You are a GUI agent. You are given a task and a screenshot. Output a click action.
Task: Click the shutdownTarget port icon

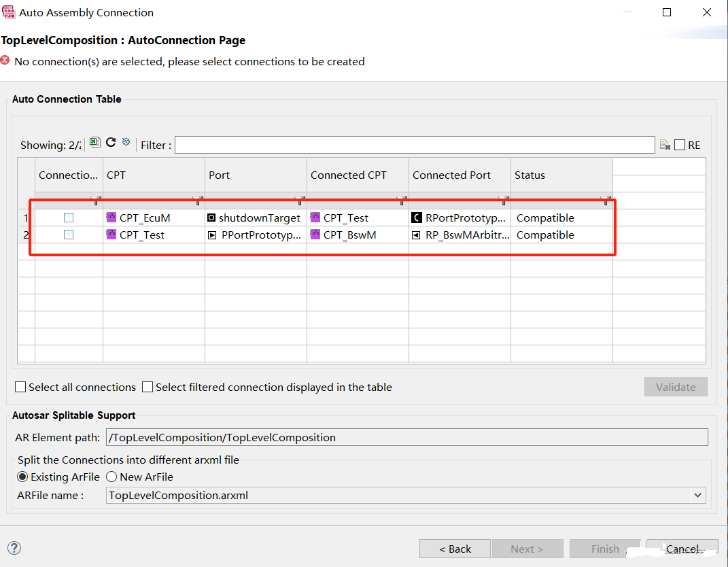[211, 218]
